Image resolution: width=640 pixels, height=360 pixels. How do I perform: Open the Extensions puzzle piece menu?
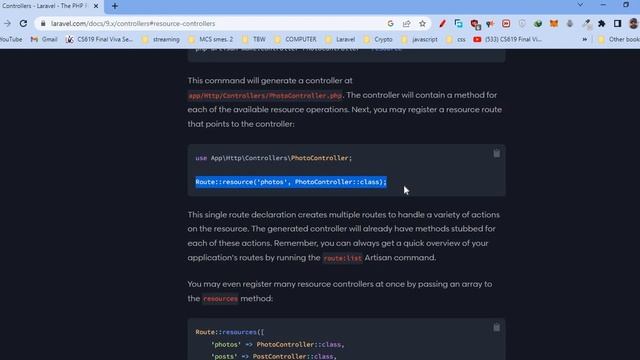[x=602, y=24]
